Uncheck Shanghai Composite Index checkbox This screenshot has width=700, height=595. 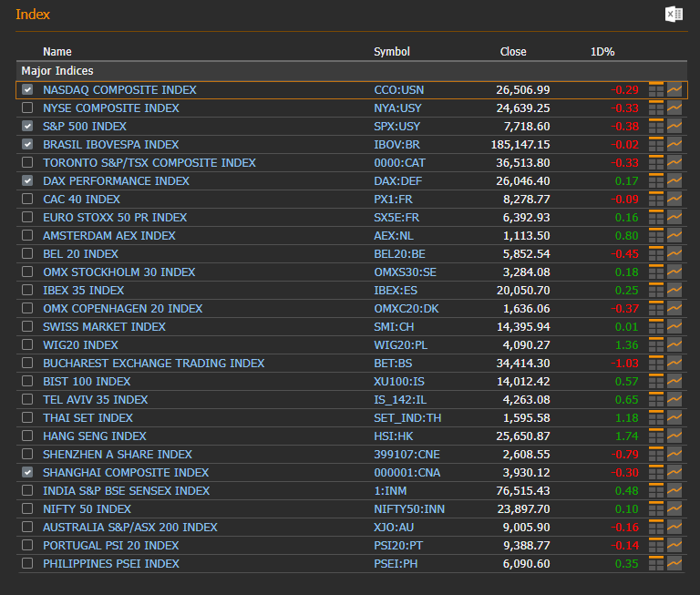(27, 472)
